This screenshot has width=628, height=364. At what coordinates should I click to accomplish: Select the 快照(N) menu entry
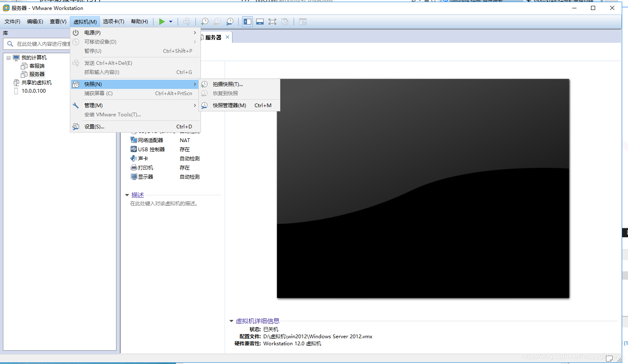point(136,84)
